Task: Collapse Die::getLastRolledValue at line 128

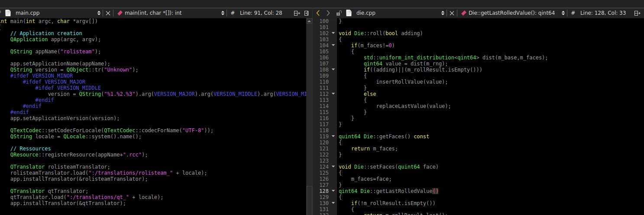Action: coord(333,191)
